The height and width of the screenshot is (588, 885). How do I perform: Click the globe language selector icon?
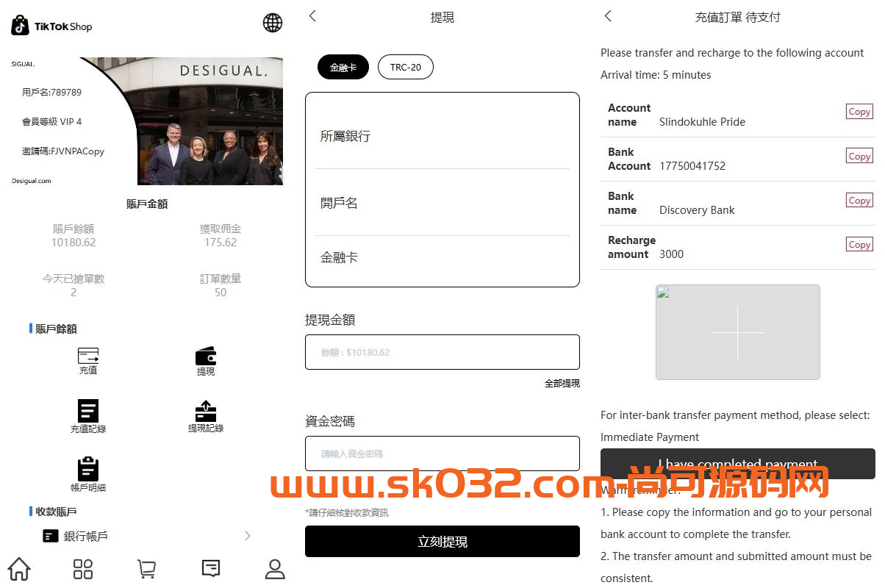pos(273,23)
